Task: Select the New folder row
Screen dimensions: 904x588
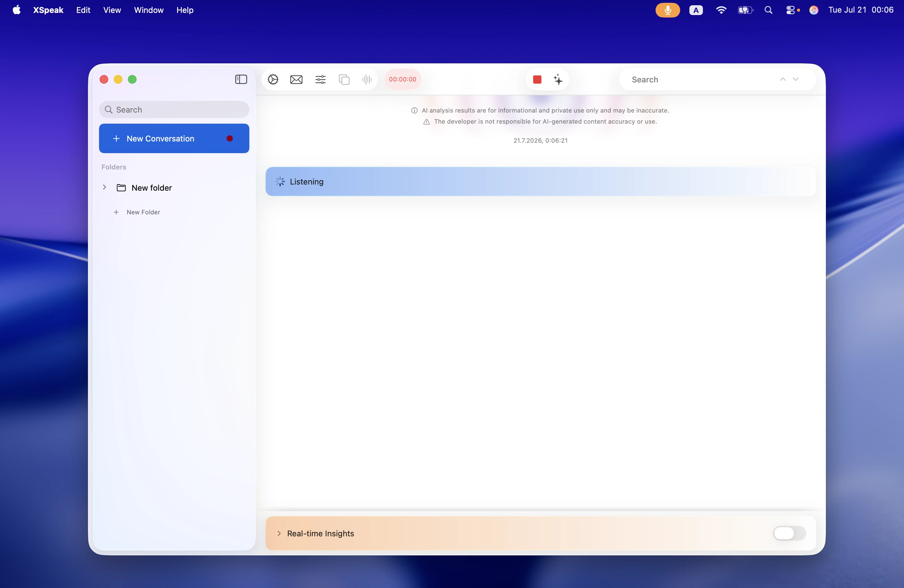Action: point(174,188)
